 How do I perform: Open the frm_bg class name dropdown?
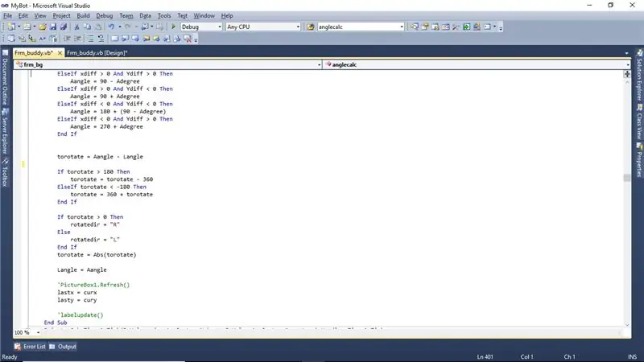(x=319, y=65)
